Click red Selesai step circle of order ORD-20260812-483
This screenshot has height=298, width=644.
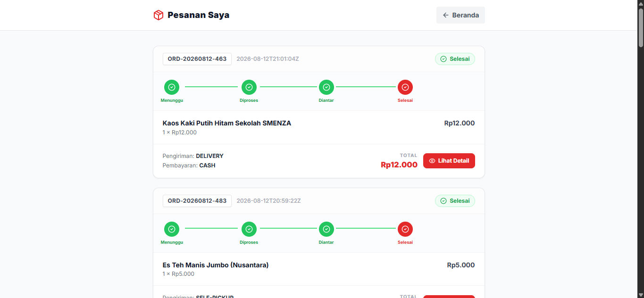[405, 229]
